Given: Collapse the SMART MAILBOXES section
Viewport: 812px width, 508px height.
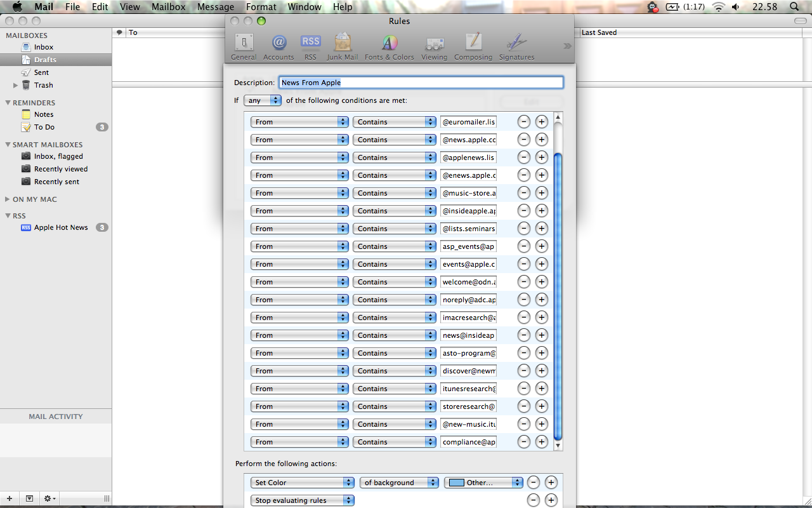Looking at the screenshot, I should pyautogui.click(x=8, y=145).
